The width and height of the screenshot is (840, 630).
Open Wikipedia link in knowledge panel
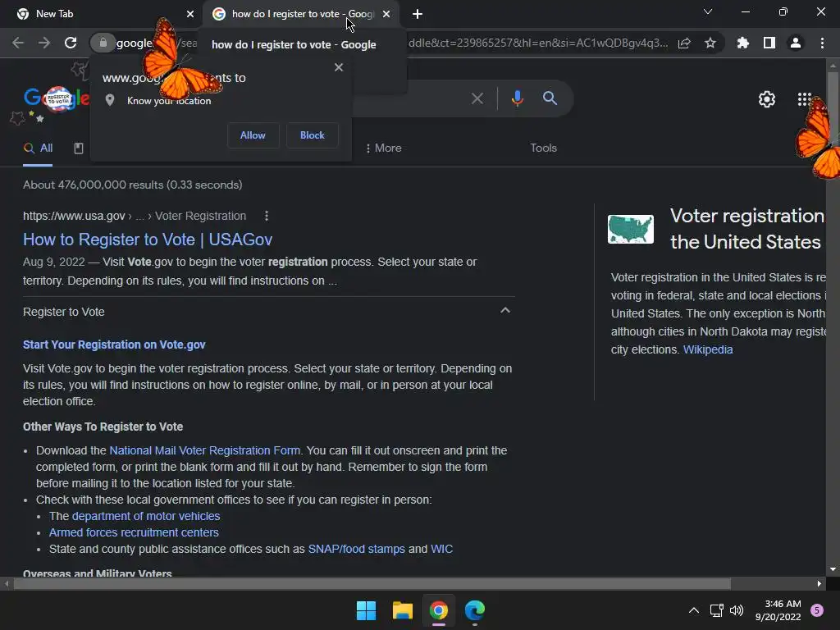[708, 349]
